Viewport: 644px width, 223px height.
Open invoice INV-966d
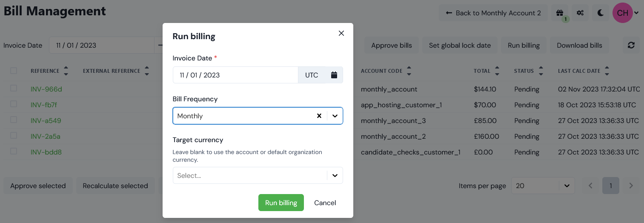pyautogui.click(x=46, y=89)
